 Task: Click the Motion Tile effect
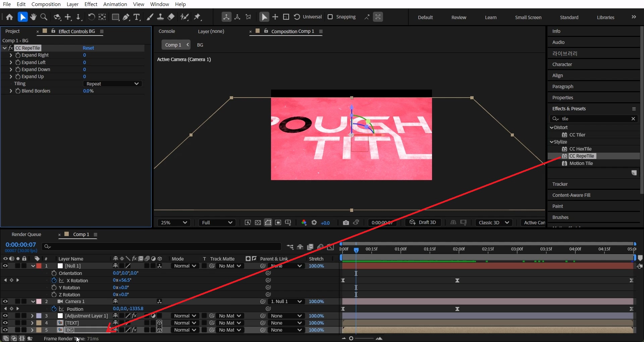click(581, 163)
